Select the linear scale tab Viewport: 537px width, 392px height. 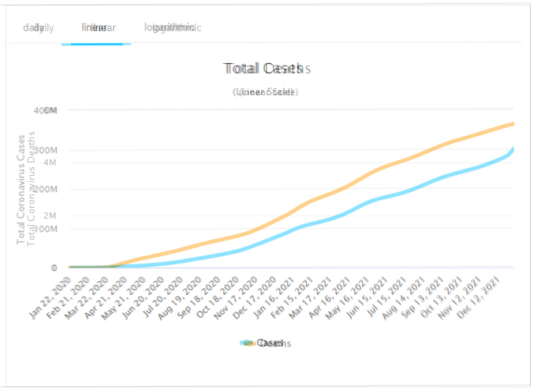pyautogui.click(x=98, y=27)
